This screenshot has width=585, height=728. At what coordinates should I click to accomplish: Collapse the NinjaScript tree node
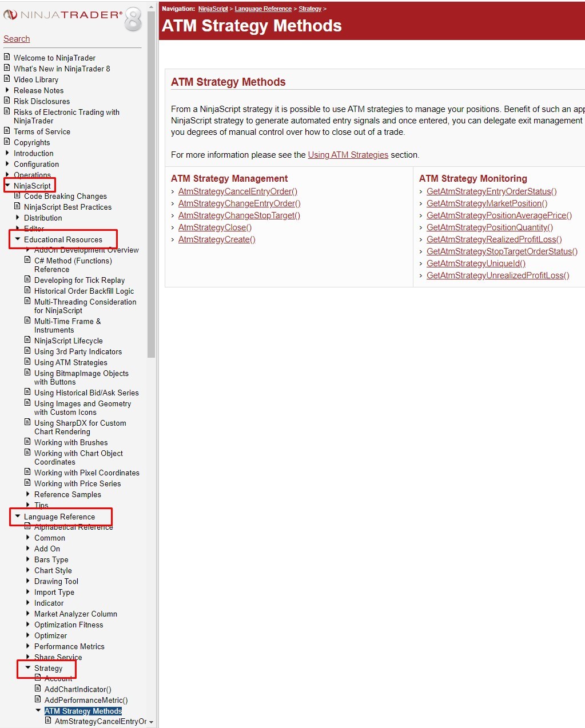[x=7, y=185]
